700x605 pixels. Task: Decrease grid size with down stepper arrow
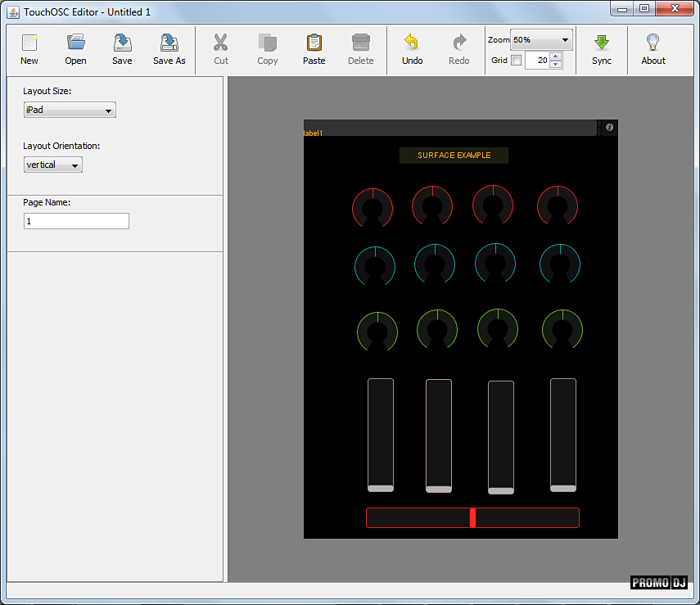(x=555, y=64)
